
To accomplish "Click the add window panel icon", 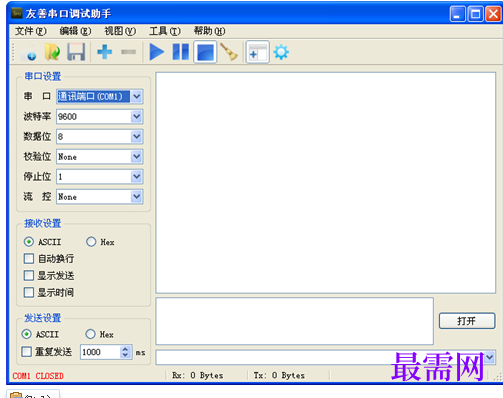I will 257,52.
